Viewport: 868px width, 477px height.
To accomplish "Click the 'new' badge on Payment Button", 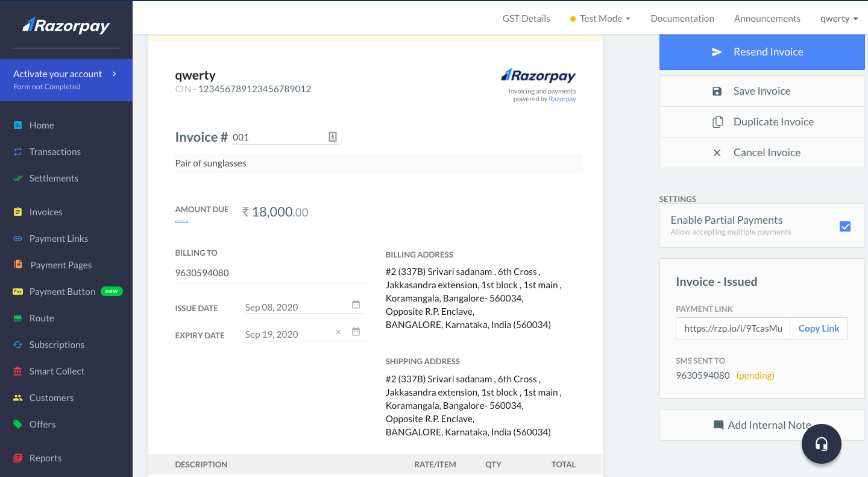I will click(112, 291).
